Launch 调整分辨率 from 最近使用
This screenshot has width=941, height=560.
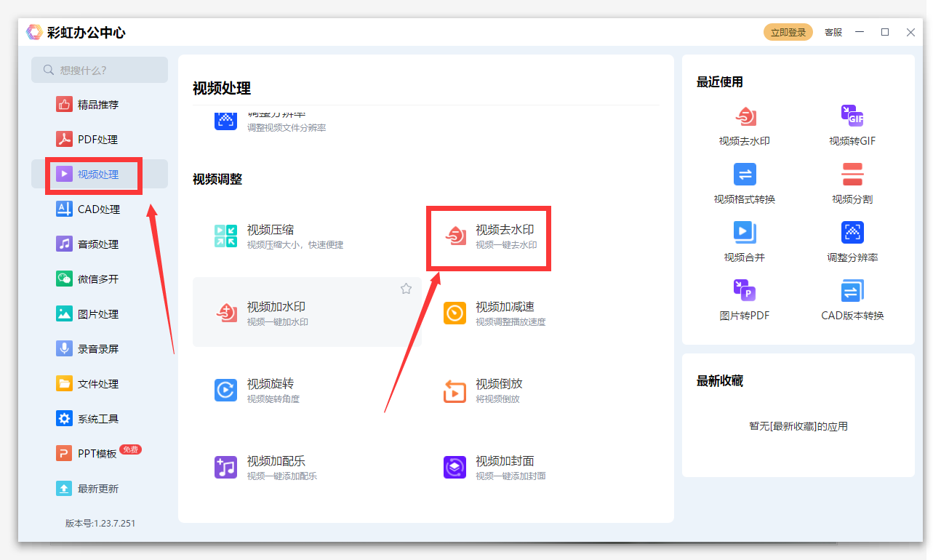[x=852, y=241]
